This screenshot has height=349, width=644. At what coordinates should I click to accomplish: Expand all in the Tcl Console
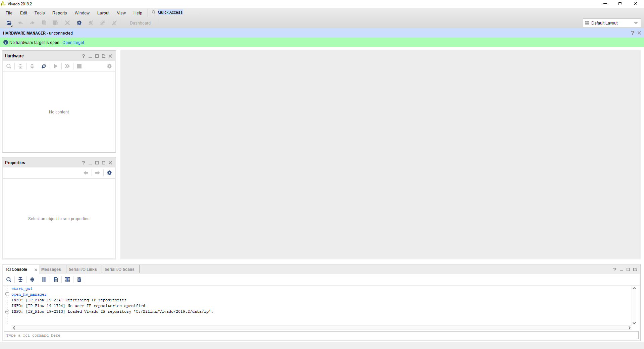click(x=32, y=280)
